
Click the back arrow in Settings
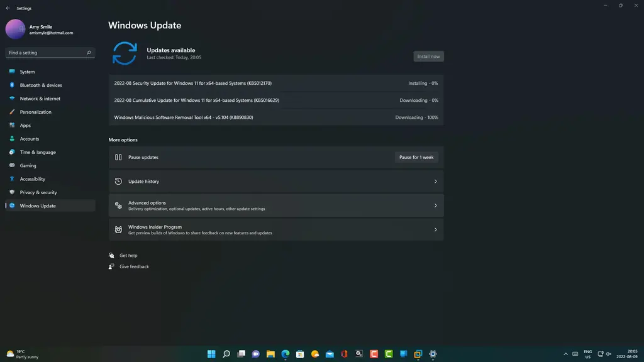[8, 8]
